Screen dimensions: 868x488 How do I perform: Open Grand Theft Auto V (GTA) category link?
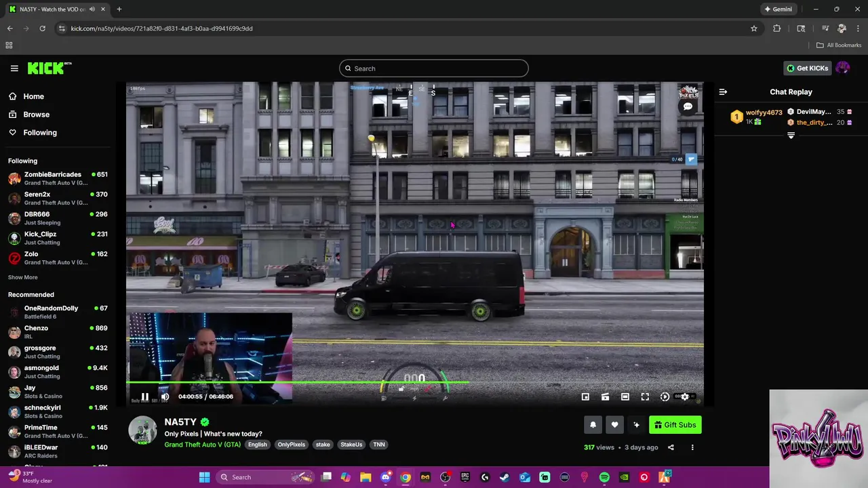202,445
